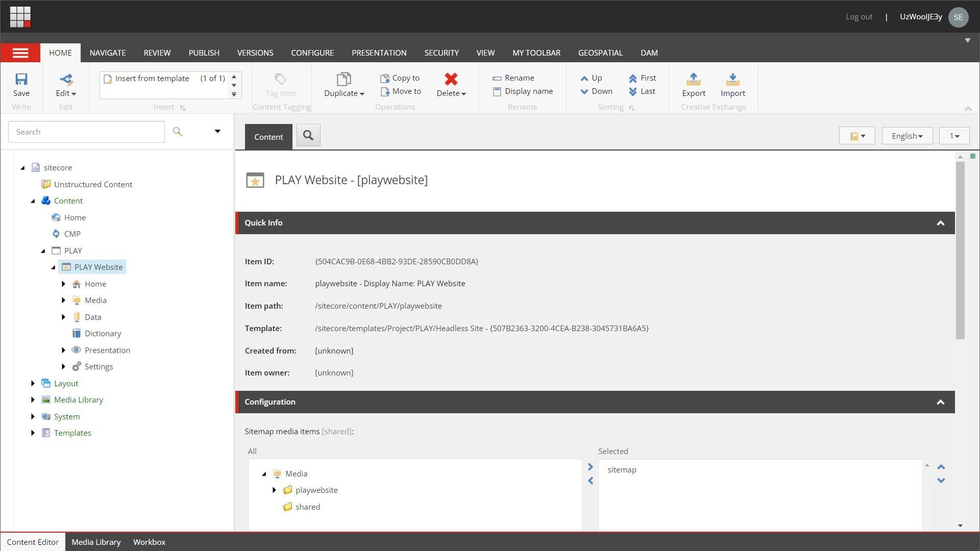
Task: Open the search tab beside Content
Action: point(308,135)
